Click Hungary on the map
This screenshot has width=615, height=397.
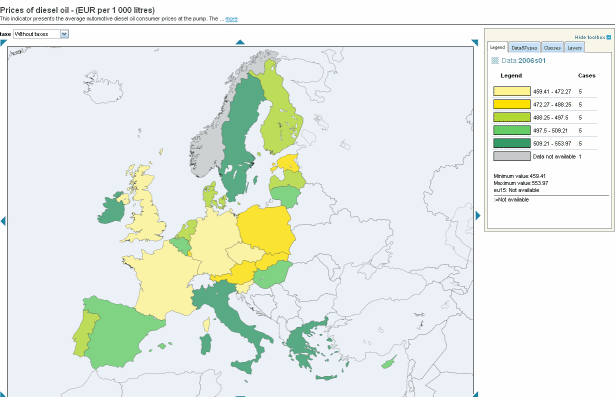273,275
